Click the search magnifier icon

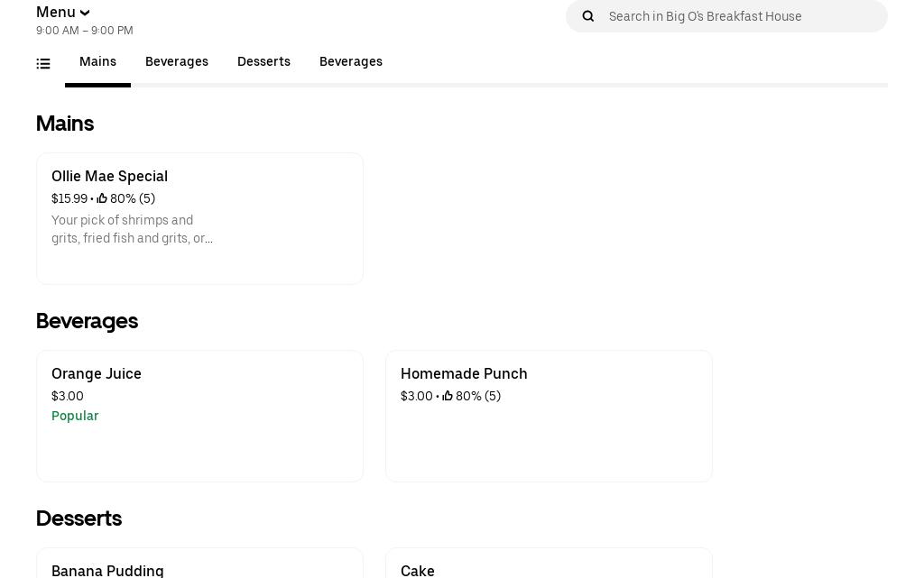[588, 16]
